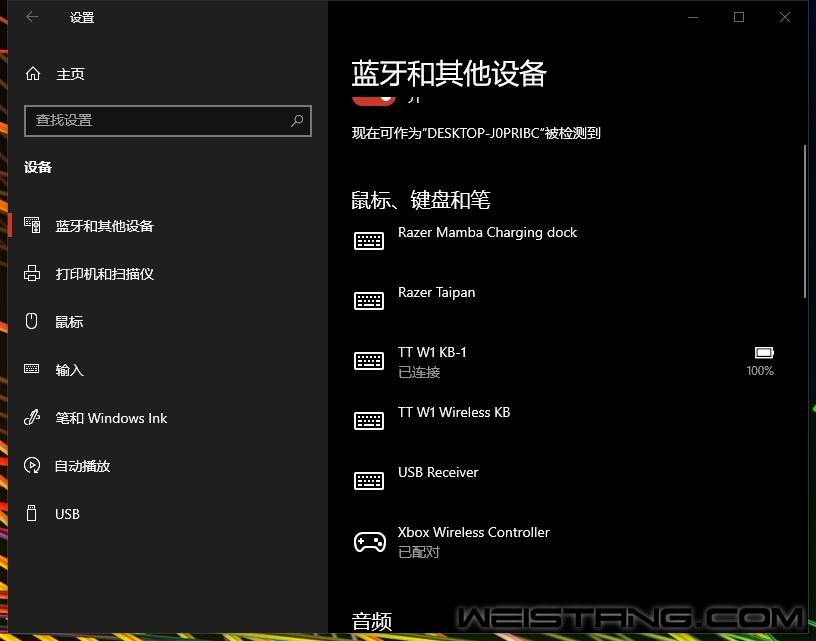
Task: Click the search magnifier icon
Action: pyautogui.click(x=297, y=121)
